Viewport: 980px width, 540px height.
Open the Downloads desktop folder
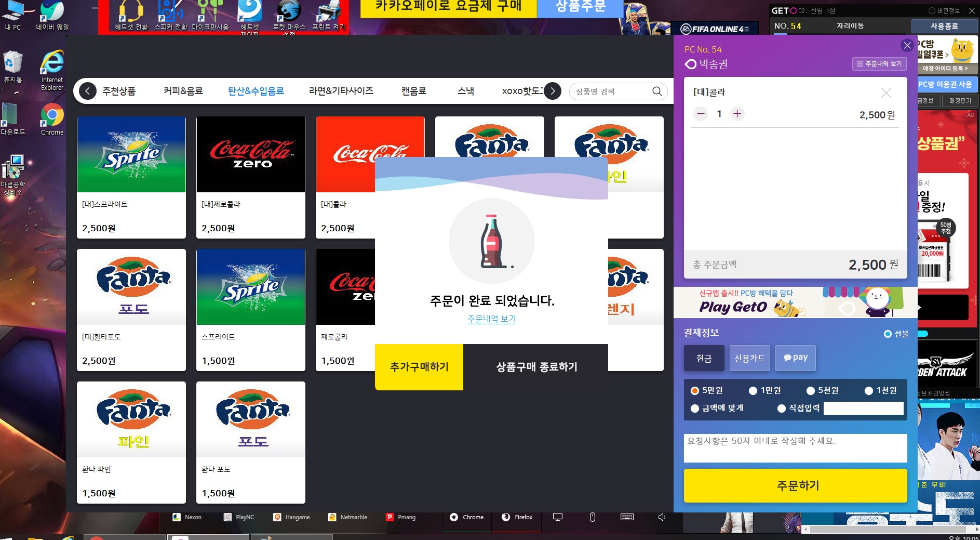point(13,120)
